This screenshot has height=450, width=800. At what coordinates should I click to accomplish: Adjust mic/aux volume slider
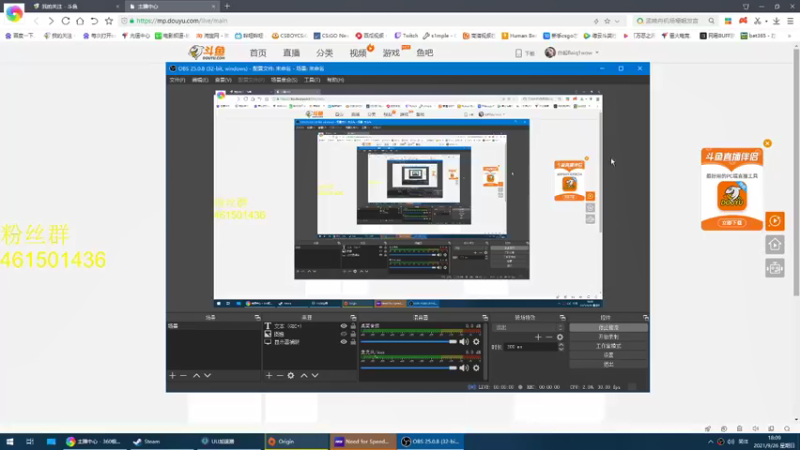pyautogui.click(x=408, y=368)
